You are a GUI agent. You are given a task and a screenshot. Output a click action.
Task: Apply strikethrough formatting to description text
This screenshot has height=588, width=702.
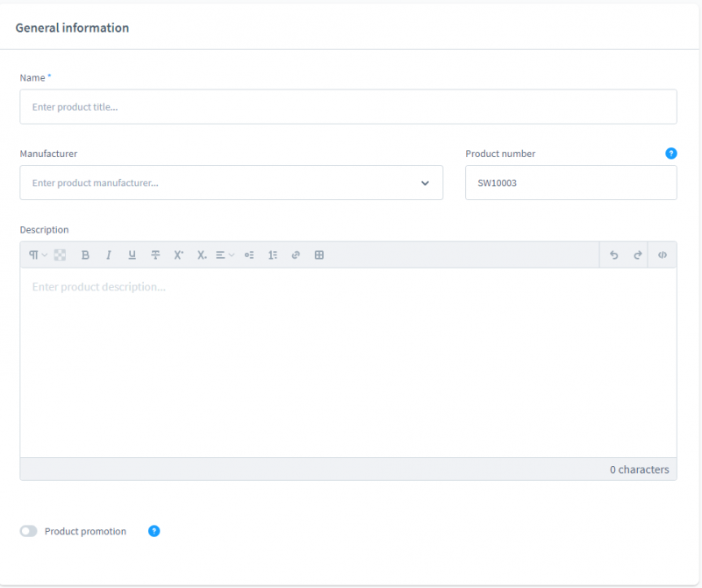(155, 255)
